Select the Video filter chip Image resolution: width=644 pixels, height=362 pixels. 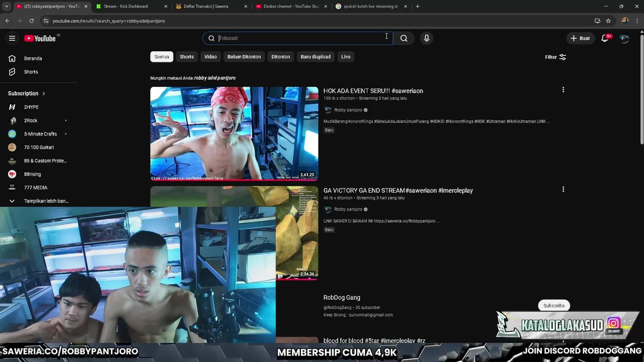coord(210,57)
